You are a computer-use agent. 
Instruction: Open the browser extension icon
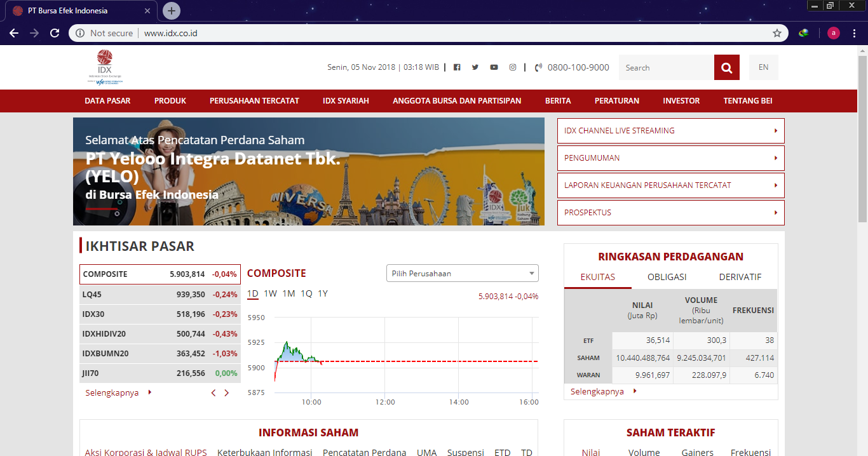pos(804,33)
